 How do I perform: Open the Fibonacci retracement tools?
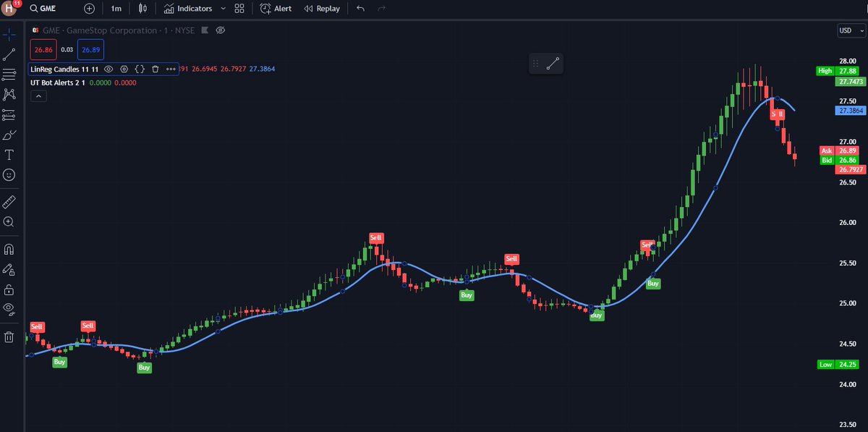tap(9, 74)
